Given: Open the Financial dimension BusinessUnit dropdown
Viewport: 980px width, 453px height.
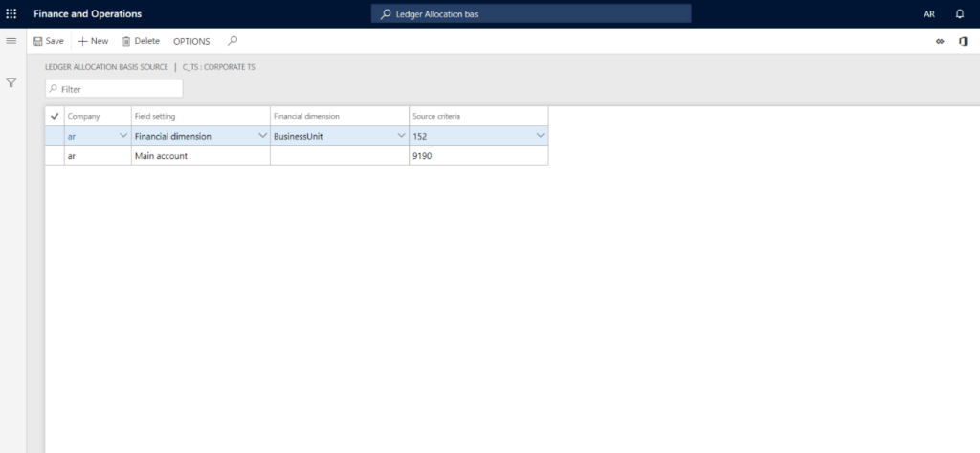Looking at the screenshot, I should tap(401, 136).
